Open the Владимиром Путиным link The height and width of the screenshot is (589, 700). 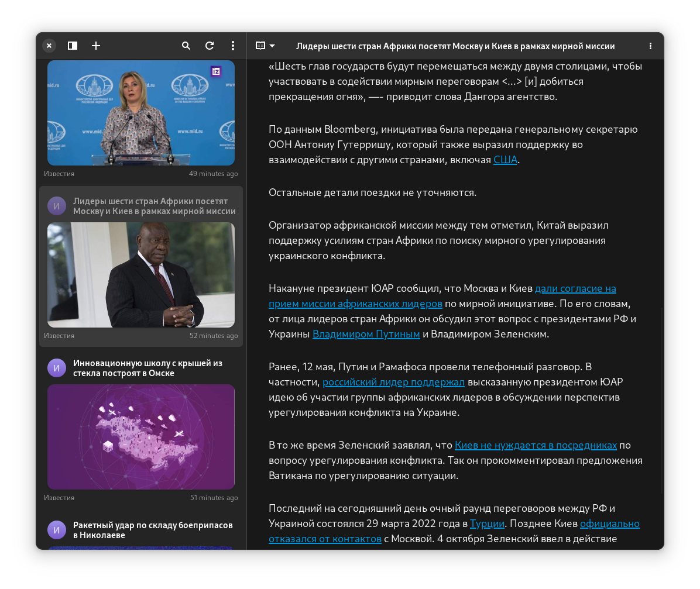tap(366, 334)
